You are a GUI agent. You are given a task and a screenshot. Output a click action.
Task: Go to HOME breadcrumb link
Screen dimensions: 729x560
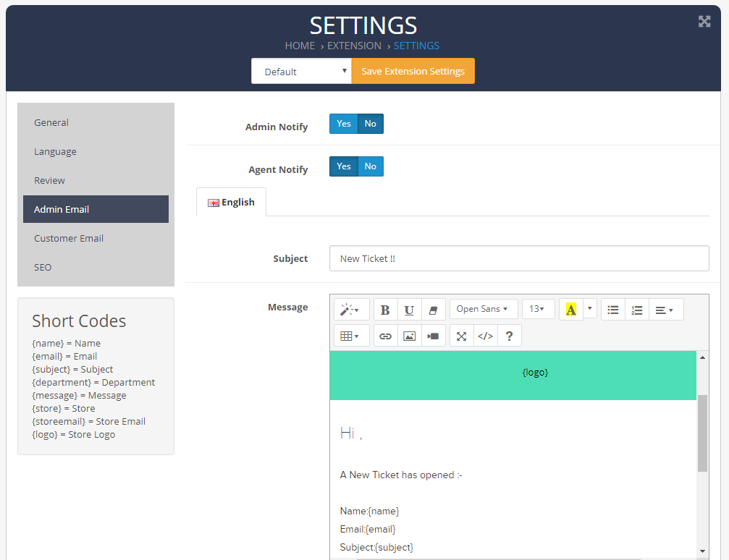point(300,46)
